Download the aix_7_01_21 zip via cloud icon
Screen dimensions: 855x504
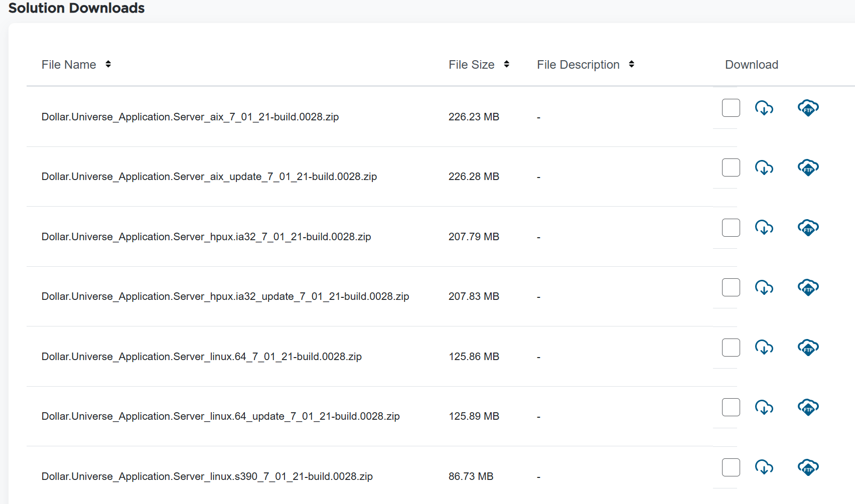[764, 108]
